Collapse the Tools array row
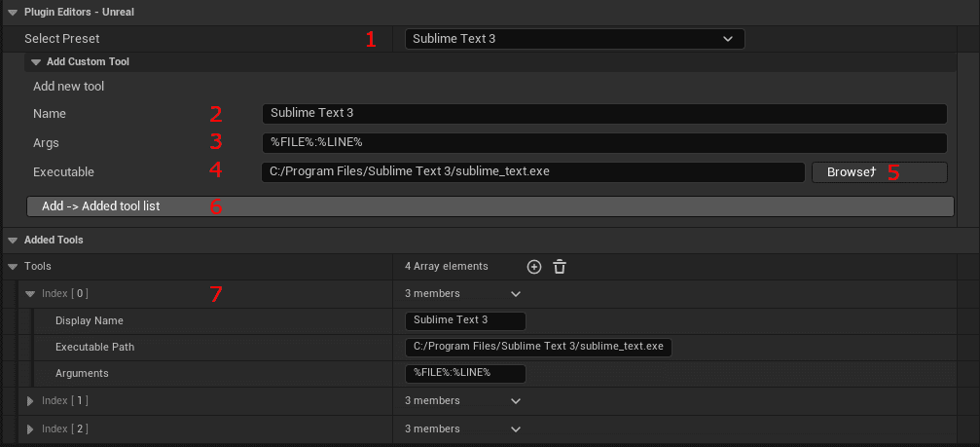 pos(12,266)
